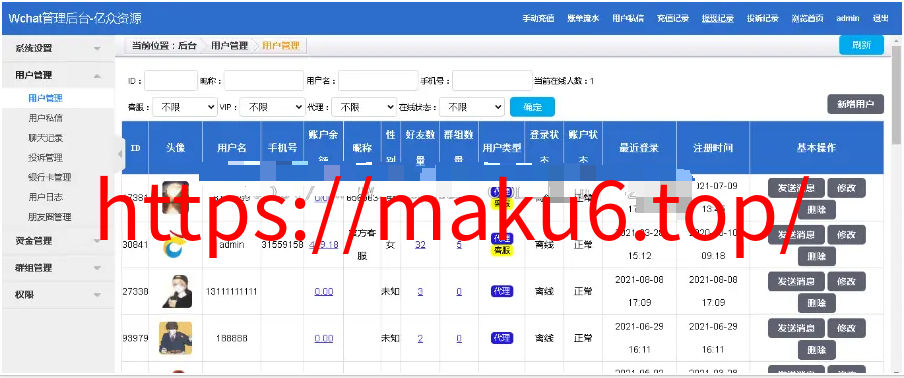
Task: Open the 在线状态 filter dropdown
Action: pos(472,107)
